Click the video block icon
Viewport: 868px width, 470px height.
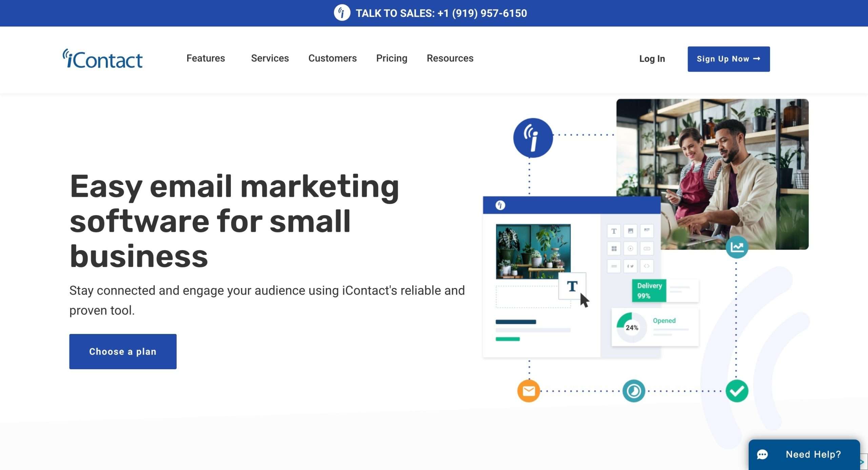[x=630, y=248]
